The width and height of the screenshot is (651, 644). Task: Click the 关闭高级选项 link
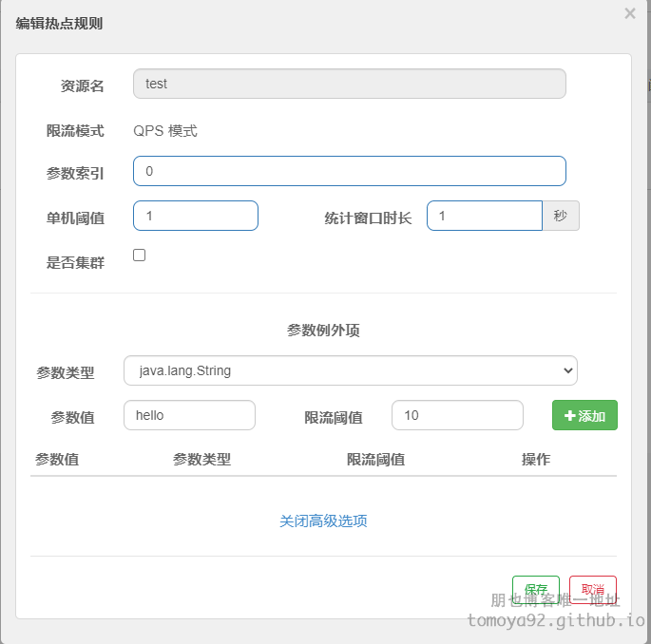323,521
